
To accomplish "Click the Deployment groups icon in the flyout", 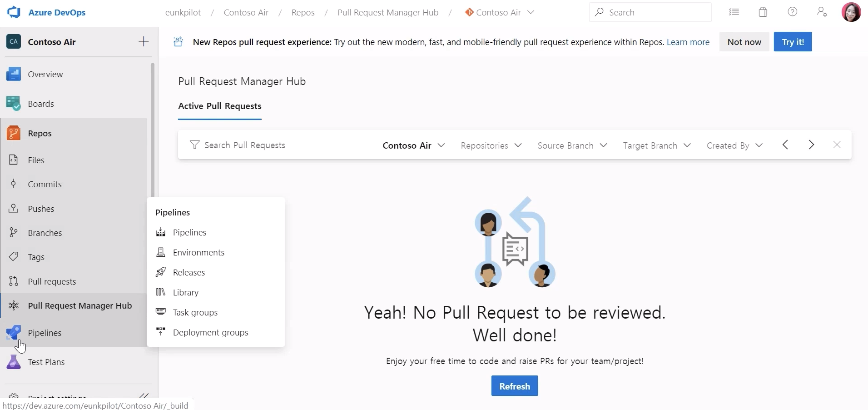I will pyautogui.click(x=160, y=332).
